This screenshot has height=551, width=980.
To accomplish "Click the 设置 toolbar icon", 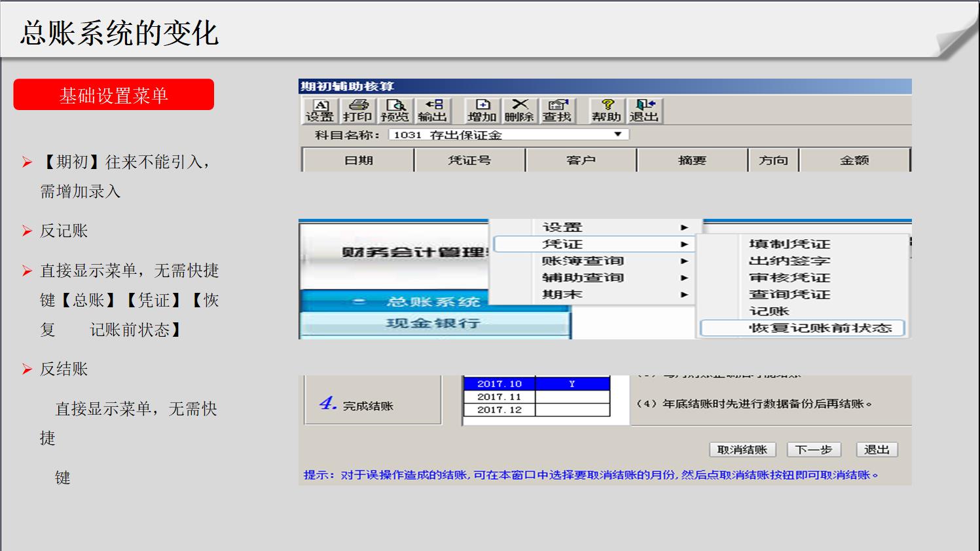I will pyautogui.click(x=319, y=111).
